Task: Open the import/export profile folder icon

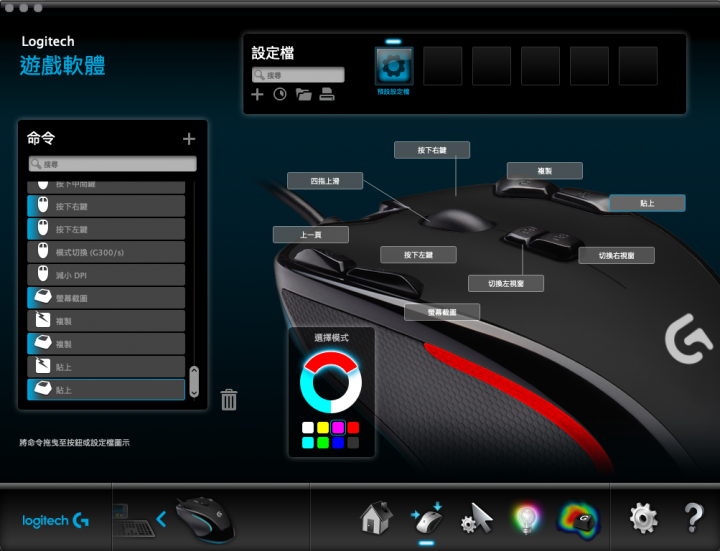Action: [304, 95]
